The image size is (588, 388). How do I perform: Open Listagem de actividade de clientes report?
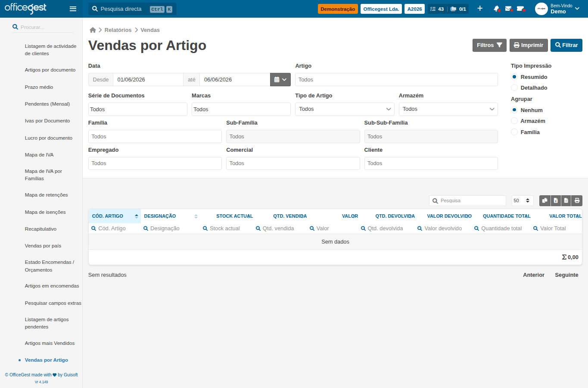click(50, 50)
